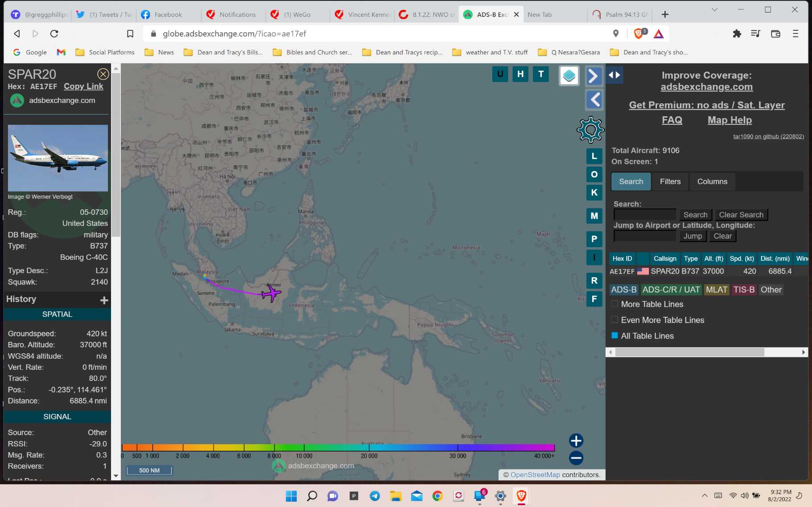Toggle the MLAT source filter
The image size is (812, 507).
tap(717, 290)
